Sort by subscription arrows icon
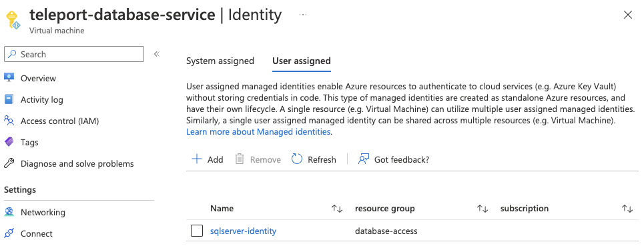 (627, 209)
